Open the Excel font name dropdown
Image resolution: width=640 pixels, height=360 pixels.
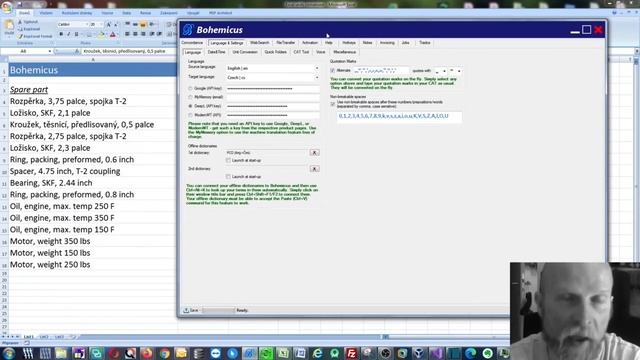87,24
